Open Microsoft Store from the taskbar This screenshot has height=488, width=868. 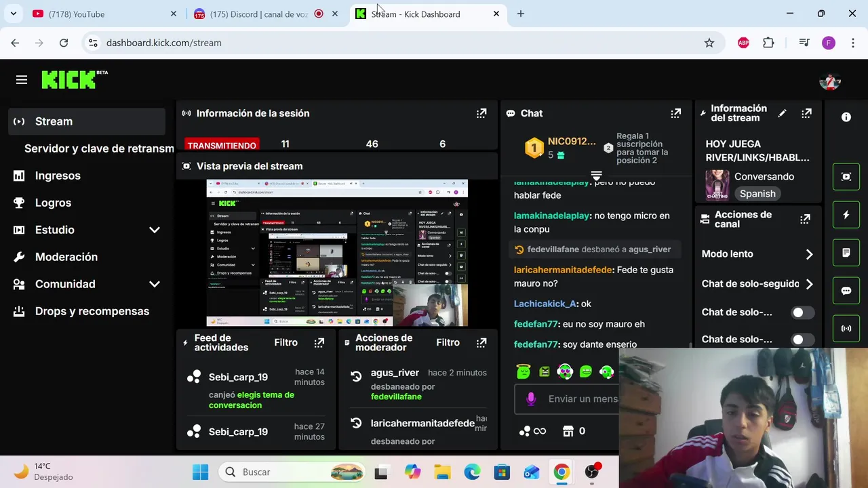tap(501, 472)
